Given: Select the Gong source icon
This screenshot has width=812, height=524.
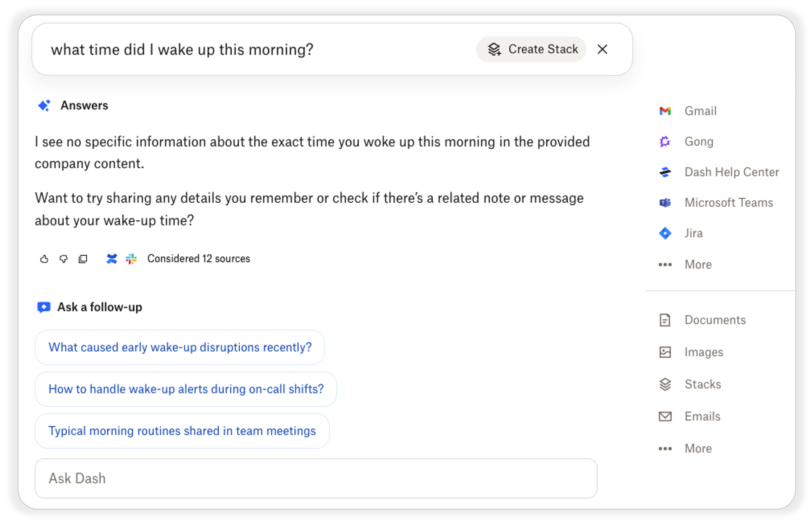Looking at the screenshot, I should [665, 141].
